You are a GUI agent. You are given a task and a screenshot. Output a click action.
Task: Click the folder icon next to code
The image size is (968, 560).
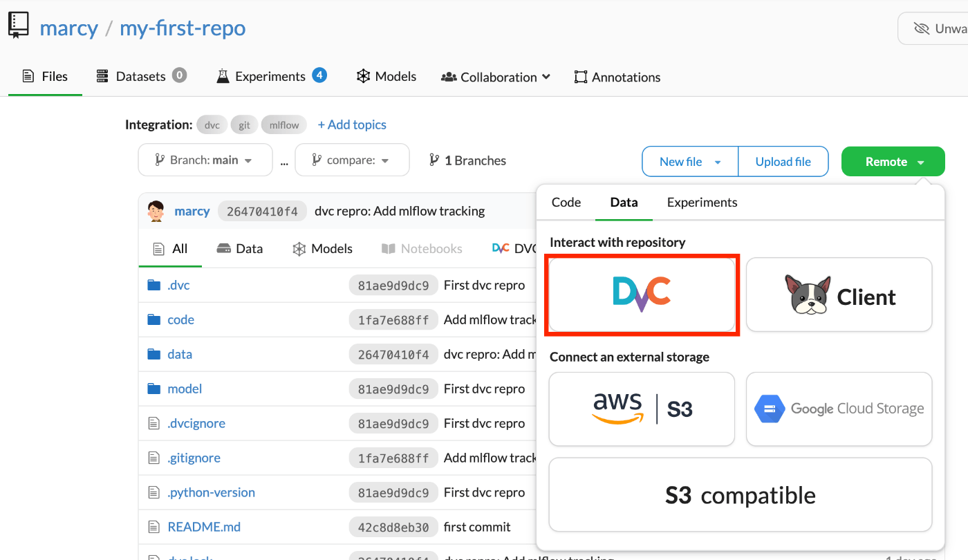(x=153, y=319)
